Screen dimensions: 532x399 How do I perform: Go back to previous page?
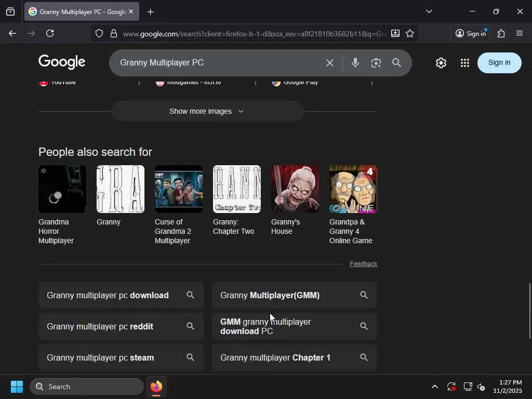[x=12, y=33]
